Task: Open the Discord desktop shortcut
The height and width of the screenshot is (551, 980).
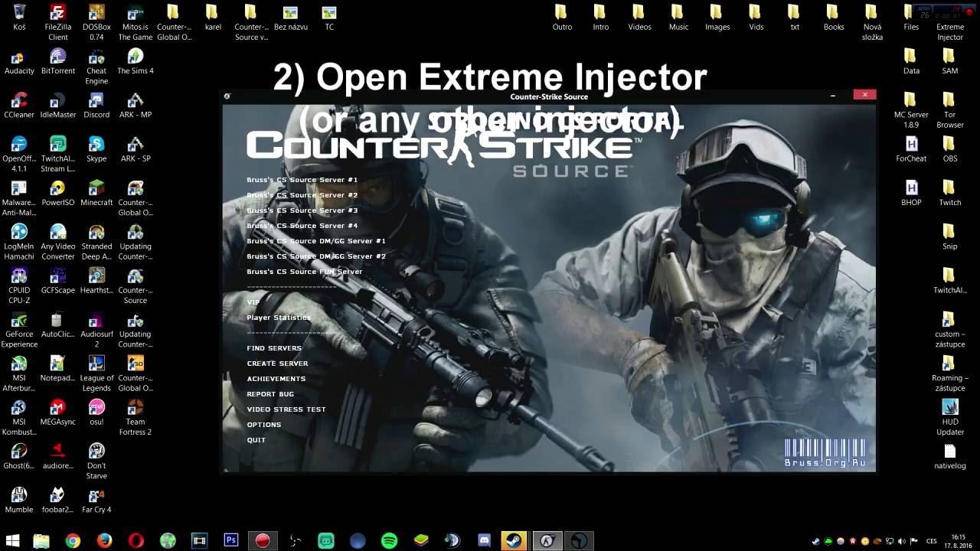Action: tap(96, 105)
